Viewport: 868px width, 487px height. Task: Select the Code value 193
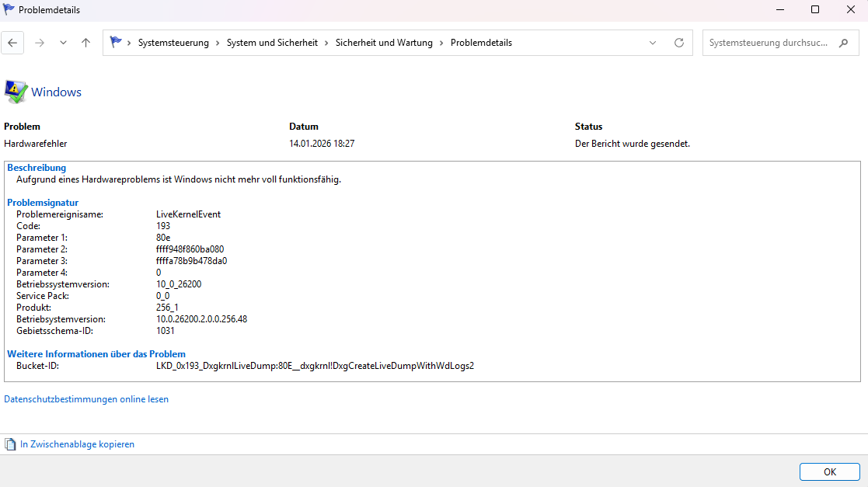click(162, 226)
